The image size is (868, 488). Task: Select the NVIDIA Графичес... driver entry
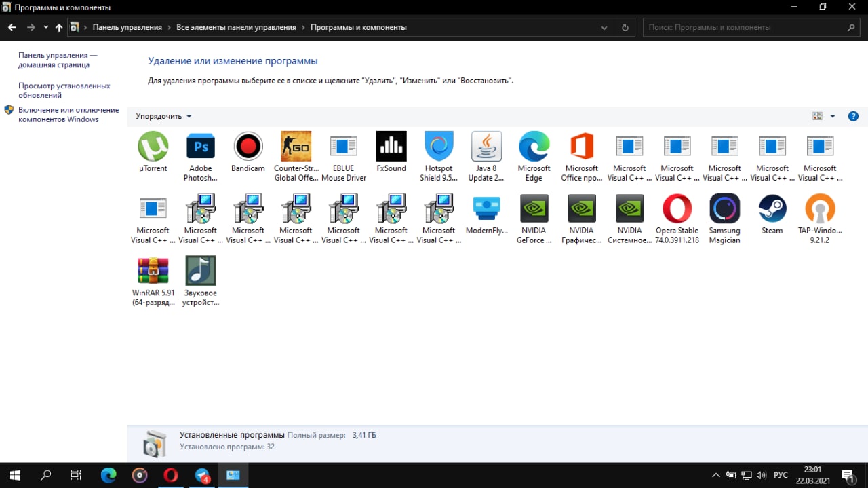[582, 219]
